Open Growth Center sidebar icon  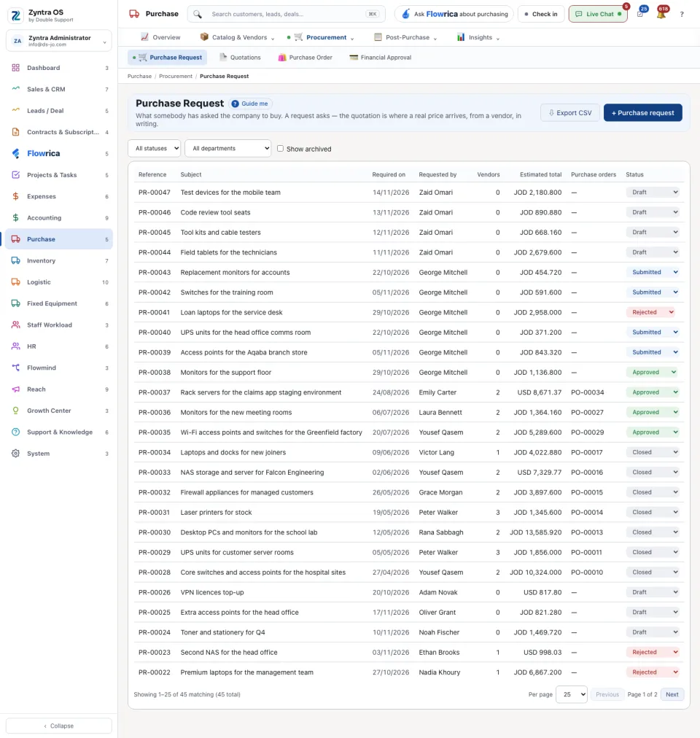click(15, 411)
